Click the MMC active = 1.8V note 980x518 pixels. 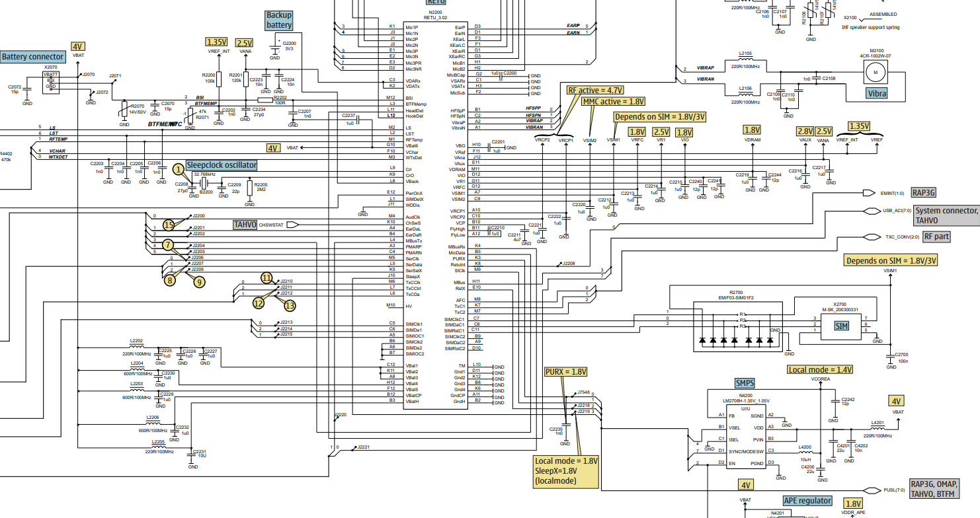(614, 102)
